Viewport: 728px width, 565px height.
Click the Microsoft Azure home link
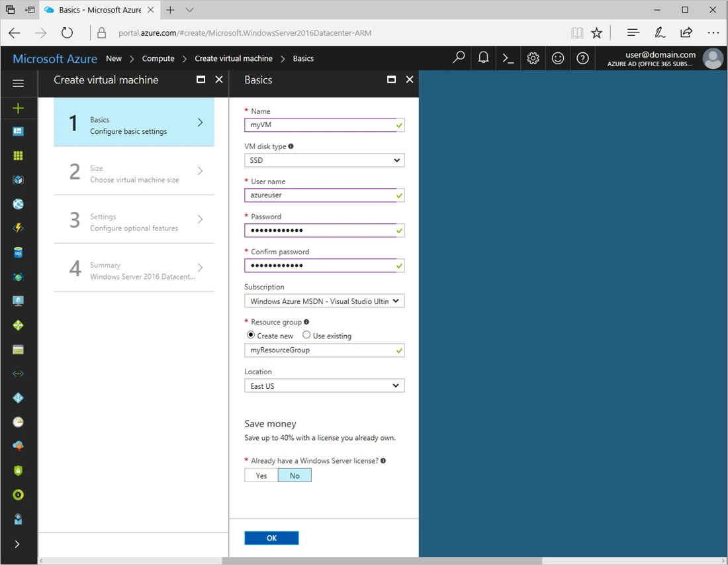click(x=55, y=58)
